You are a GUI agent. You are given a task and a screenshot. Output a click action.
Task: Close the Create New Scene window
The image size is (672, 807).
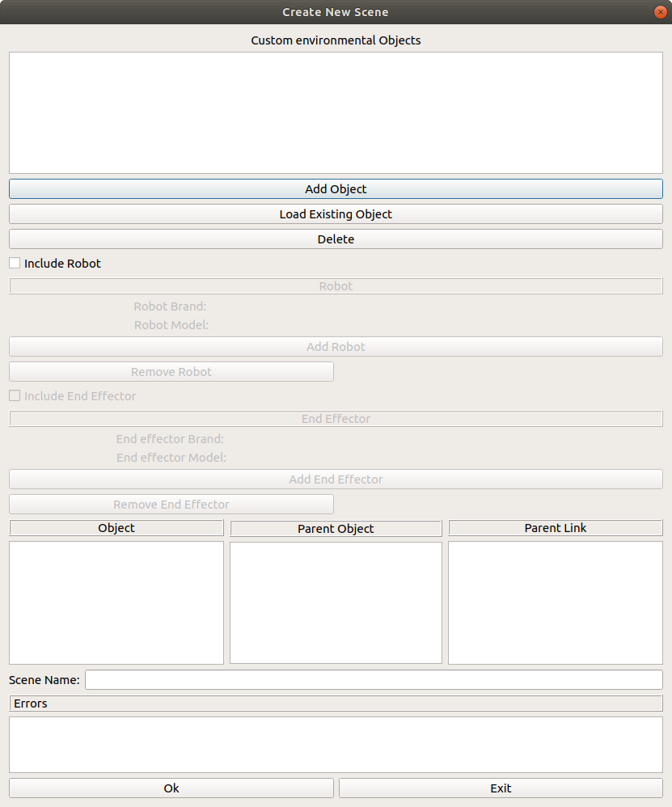pyautogui.click(x=660, y=12)
